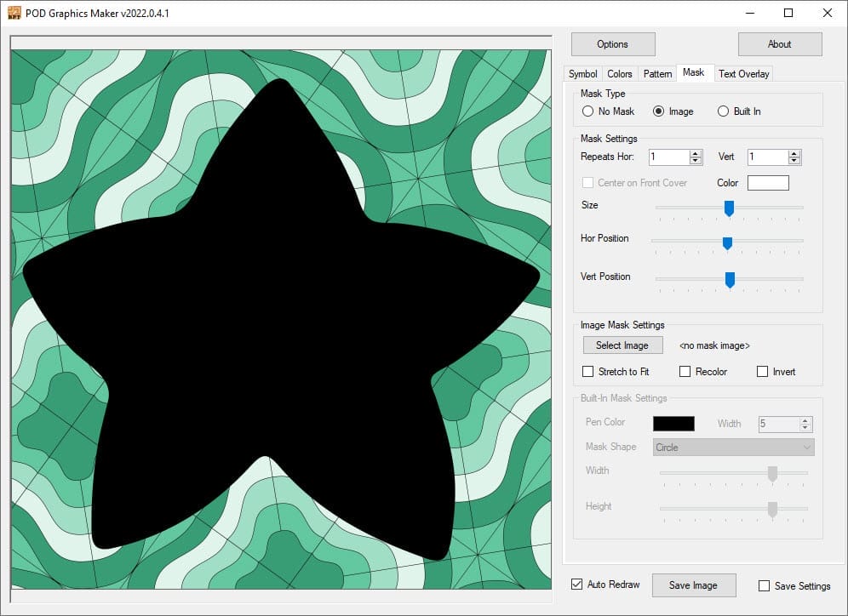Check the Invert option
The image size is (848, 616).
click(762, 372)
